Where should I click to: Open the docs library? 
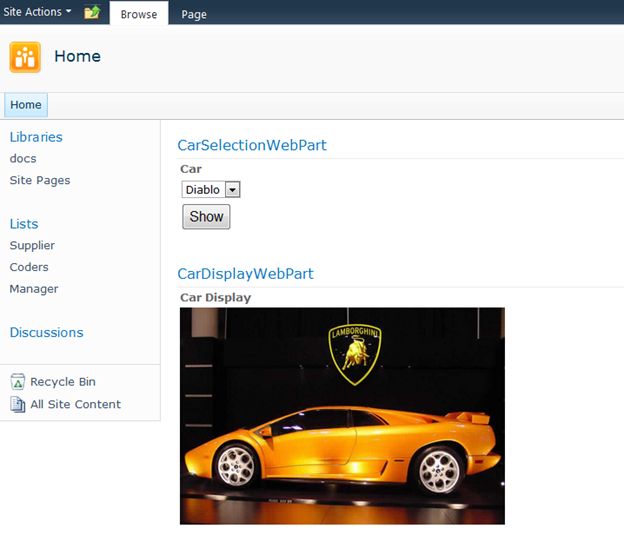pyautogui.click(x=23, y=159)
